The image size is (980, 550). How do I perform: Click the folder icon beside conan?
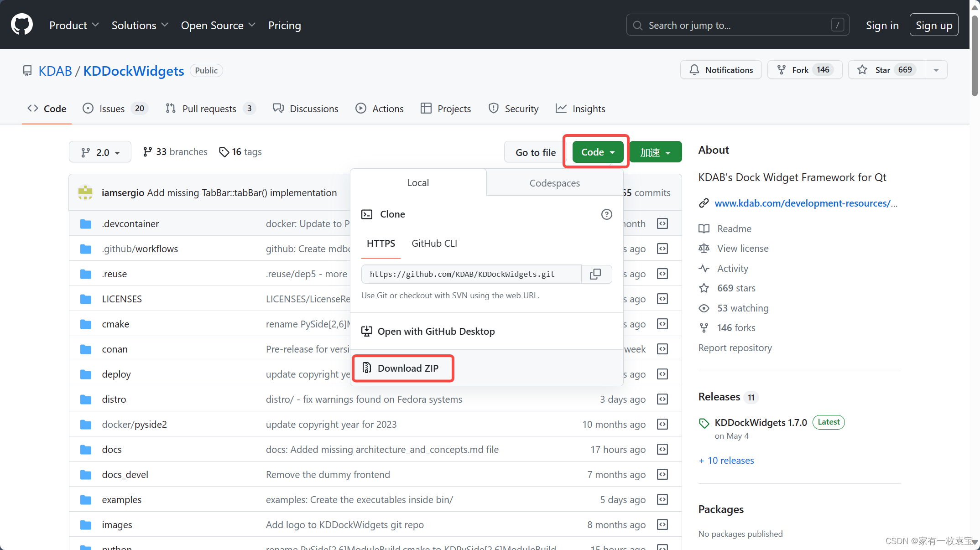(86, 349)
